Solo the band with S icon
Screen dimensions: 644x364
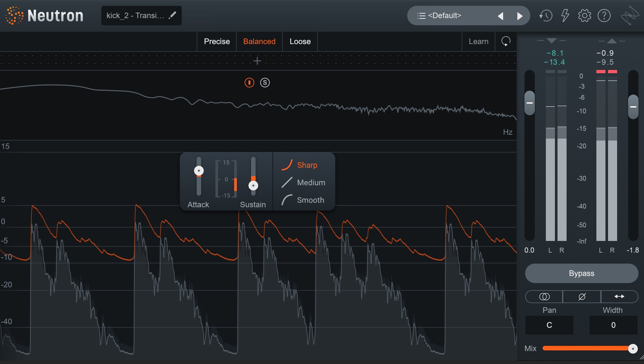[x=265, y=83]
